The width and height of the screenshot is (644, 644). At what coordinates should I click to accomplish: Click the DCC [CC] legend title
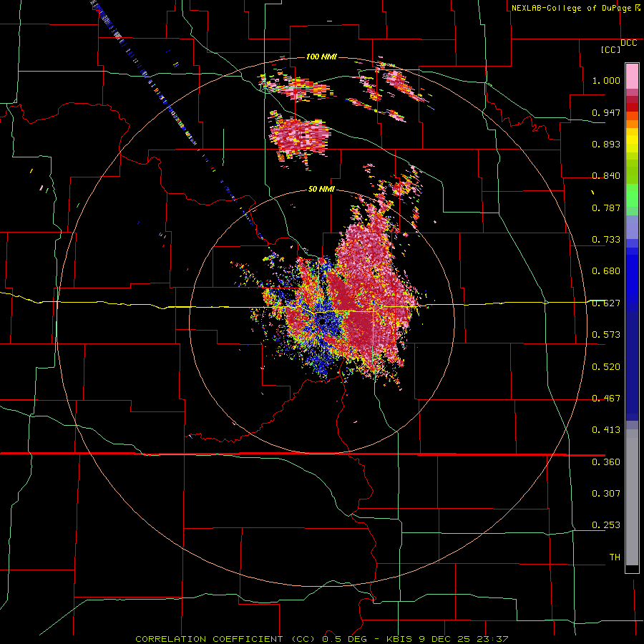coord(618,47)
